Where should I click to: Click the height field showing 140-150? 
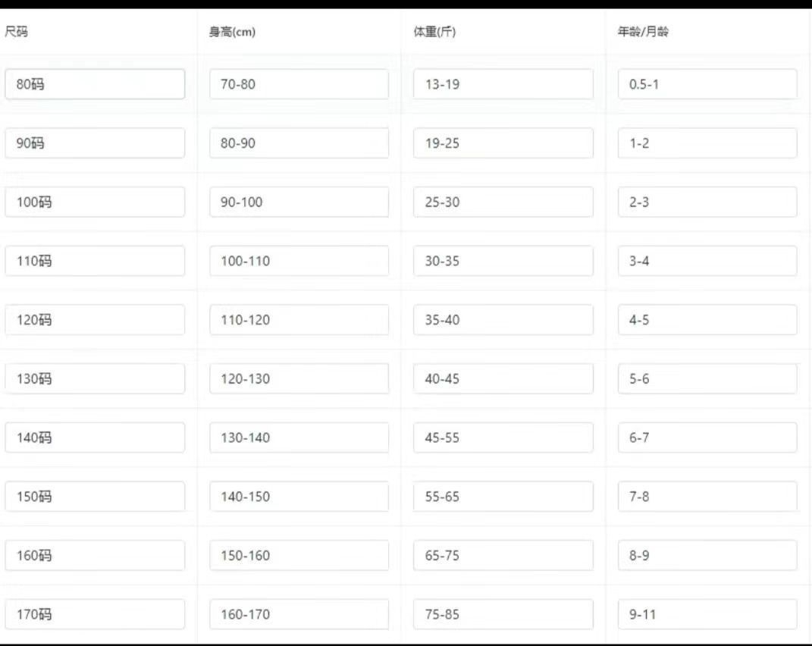tap(299, 497)
